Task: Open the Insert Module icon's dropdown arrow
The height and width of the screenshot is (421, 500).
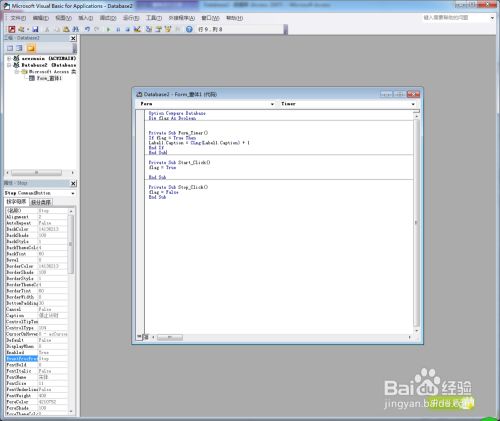Action: click(x=27, y=29)
